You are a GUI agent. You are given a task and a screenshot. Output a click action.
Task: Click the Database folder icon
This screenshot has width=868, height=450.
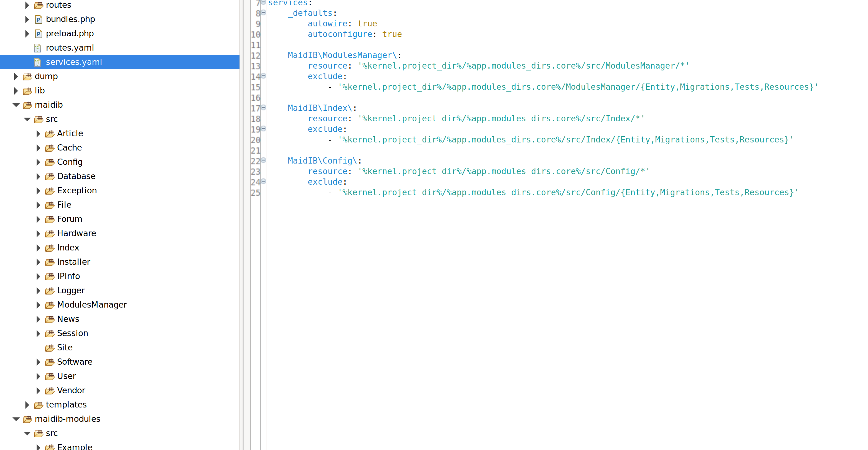coord(50,176)
